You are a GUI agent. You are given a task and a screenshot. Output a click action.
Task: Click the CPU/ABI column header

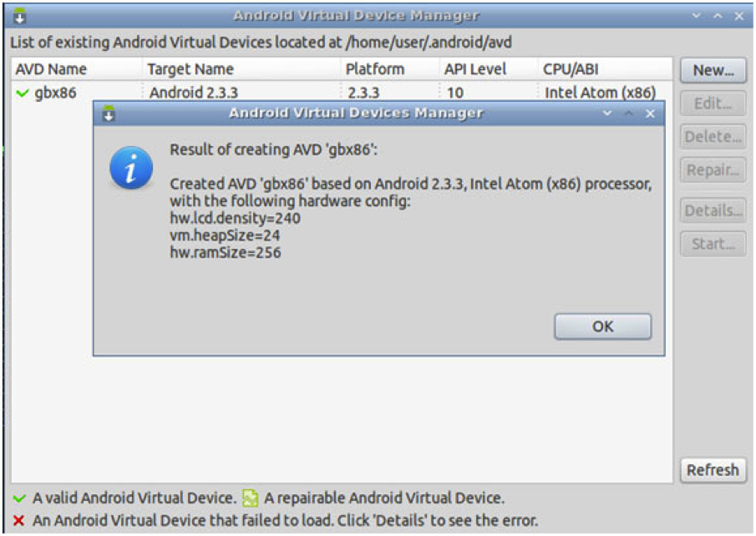click(x=571, y=69)
